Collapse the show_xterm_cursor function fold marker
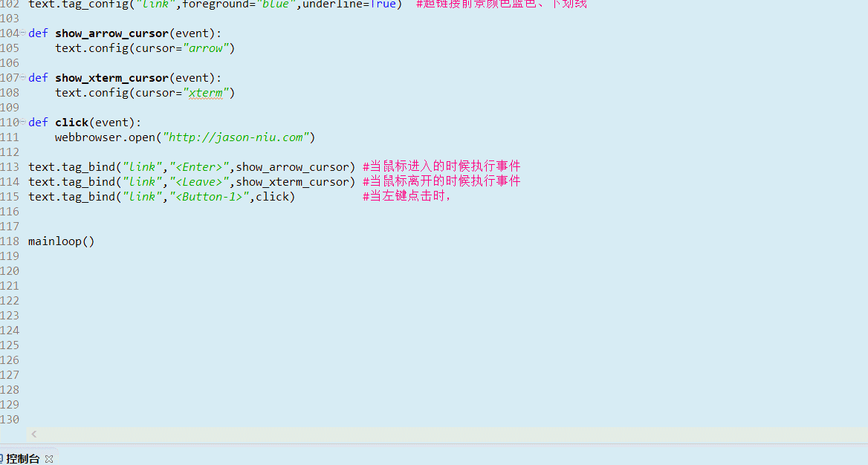The height and width of the screenshot is (465, 868). (x=23, y=77)
